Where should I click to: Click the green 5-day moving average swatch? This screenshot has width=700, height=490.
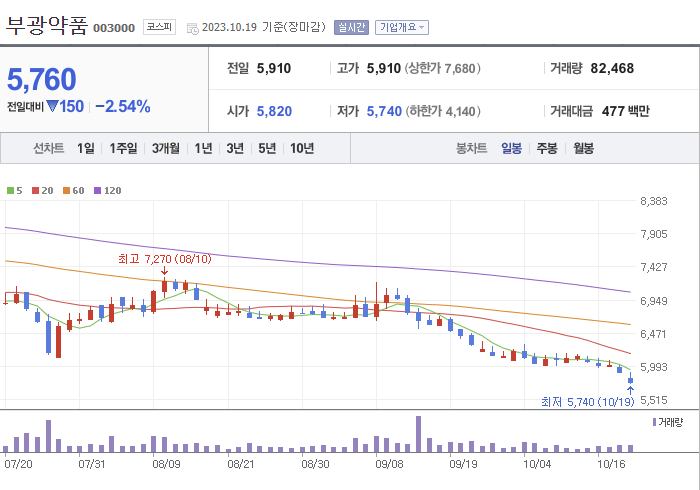pyautogui.click(x=10, y=191)
